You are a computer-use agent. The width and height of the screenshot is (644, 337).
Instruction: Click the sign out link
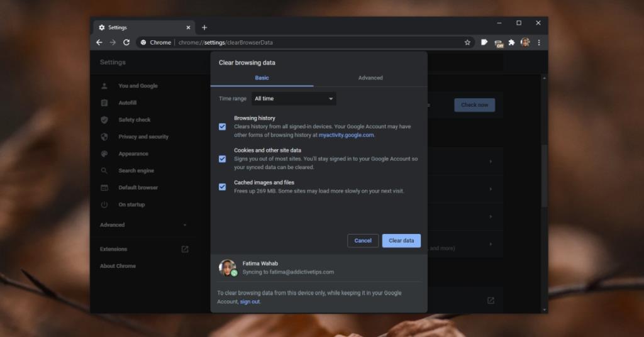(250, 302)
